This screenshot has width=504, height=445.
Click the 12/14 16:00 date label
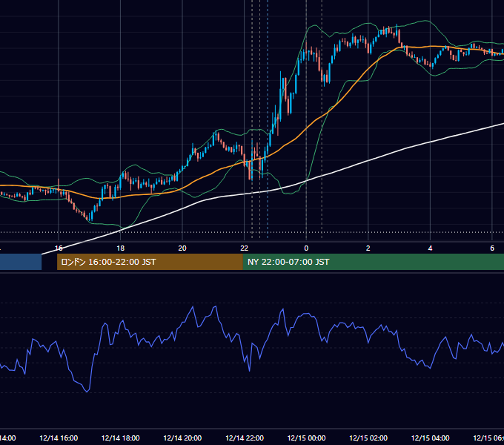[59, 438]
